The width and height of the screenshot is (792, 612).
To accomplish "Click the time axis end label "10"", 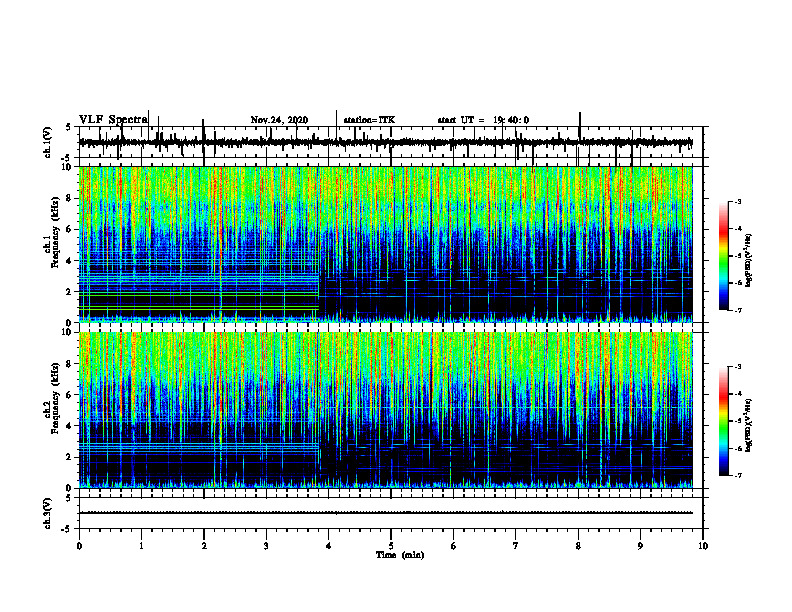I will click(703, 546).
